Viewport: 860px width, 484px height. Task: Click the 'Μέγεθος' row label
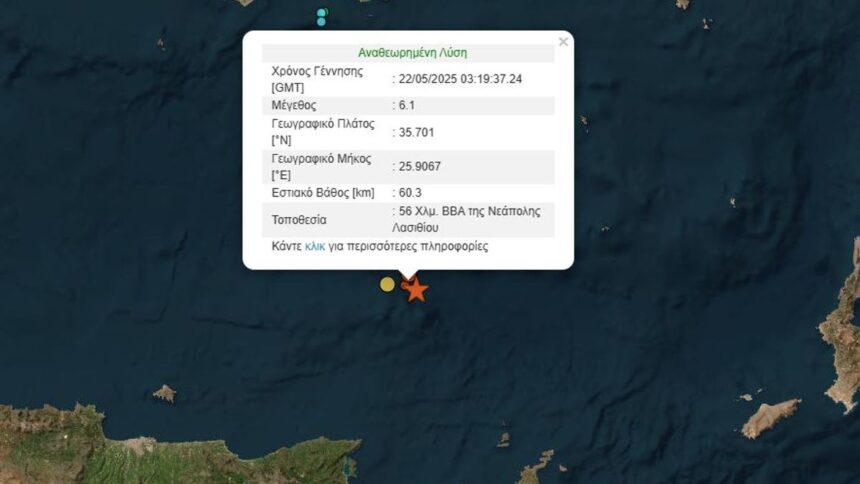[x=294, y=105]
